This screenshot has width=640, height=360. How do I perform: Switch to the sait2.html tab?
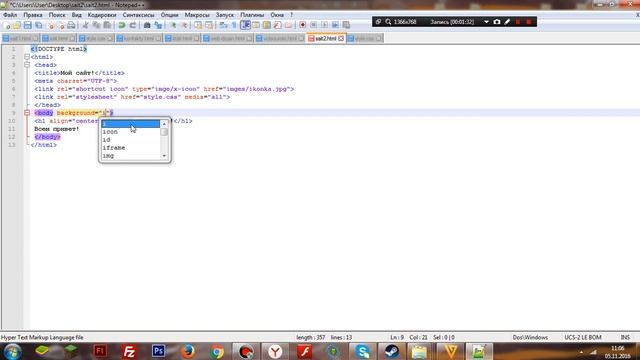[326, 38]
